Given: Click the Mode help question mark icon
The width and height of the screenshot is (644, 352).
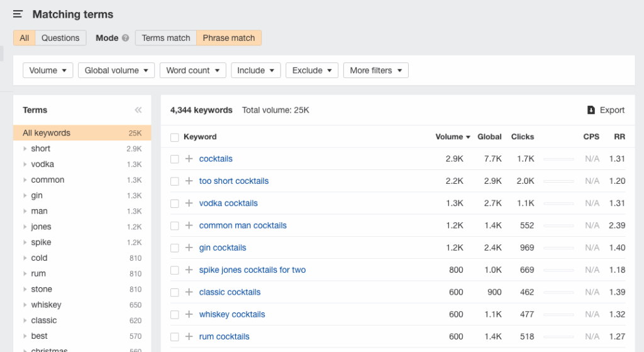Looking at the screenshot, I should (126, 38).
